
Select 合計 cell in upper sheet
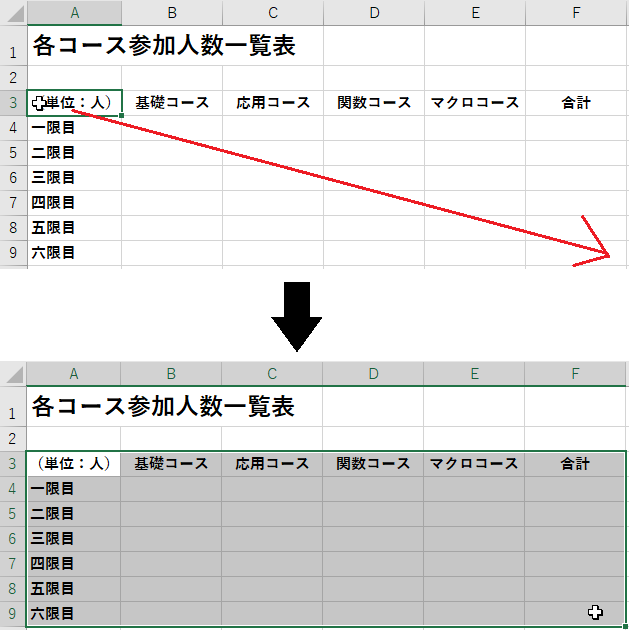pos(576,103)
